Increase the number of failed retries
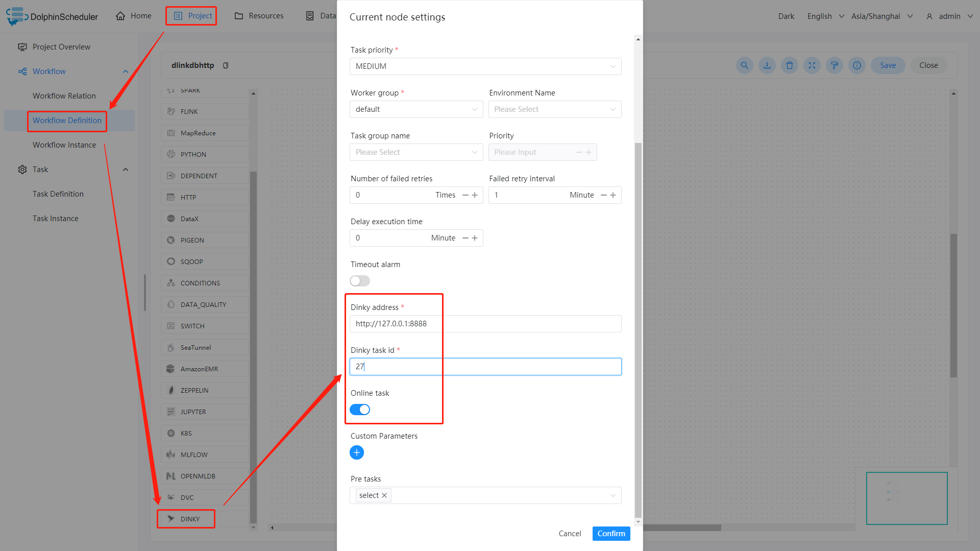This screenshot has height=551, width=980. click(x=475, y=195)
